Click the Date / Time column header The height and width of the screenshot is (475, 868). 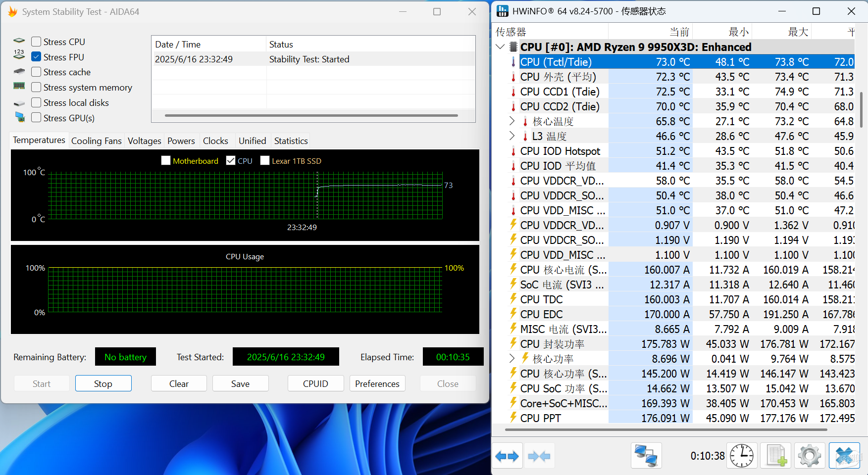(208, 44)
